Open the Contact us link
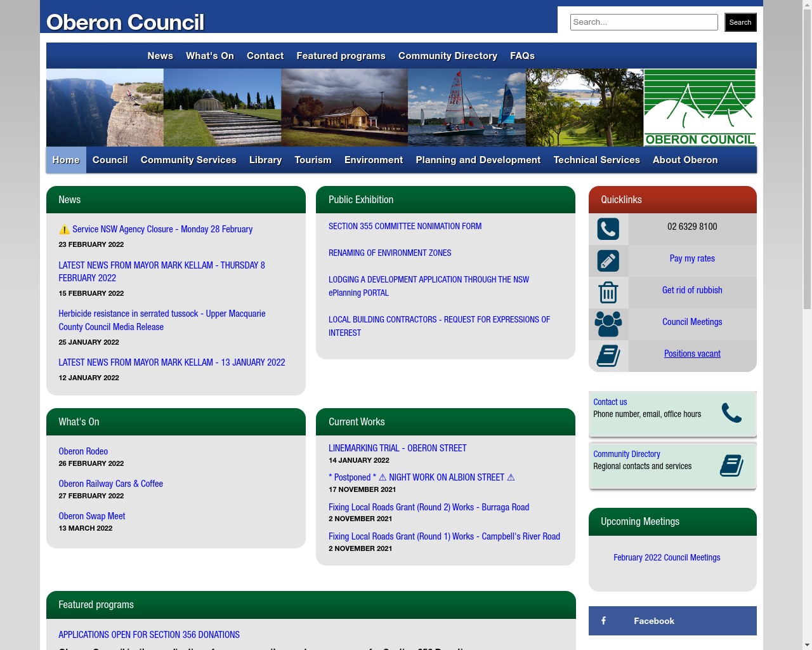This screenshot has width=812, height=650. click(x=610, y=402)
